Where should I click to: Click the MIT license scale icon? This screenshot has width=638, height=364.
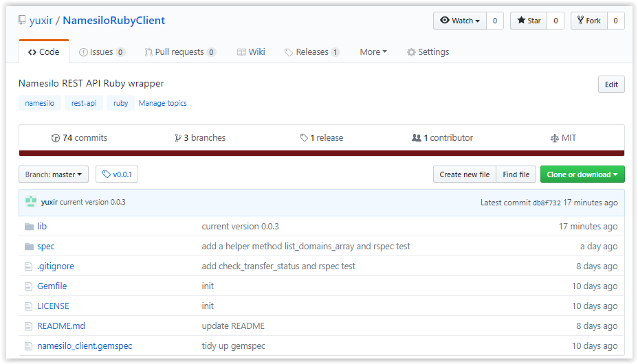[555, 138]
